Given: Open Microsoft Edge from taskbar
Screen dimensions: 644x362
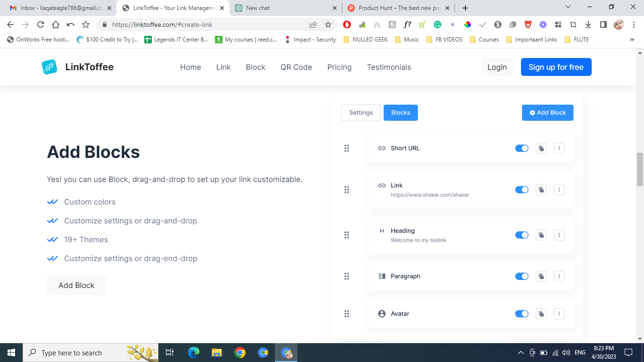Looking at the screenshot, I should tap(194, 353).
